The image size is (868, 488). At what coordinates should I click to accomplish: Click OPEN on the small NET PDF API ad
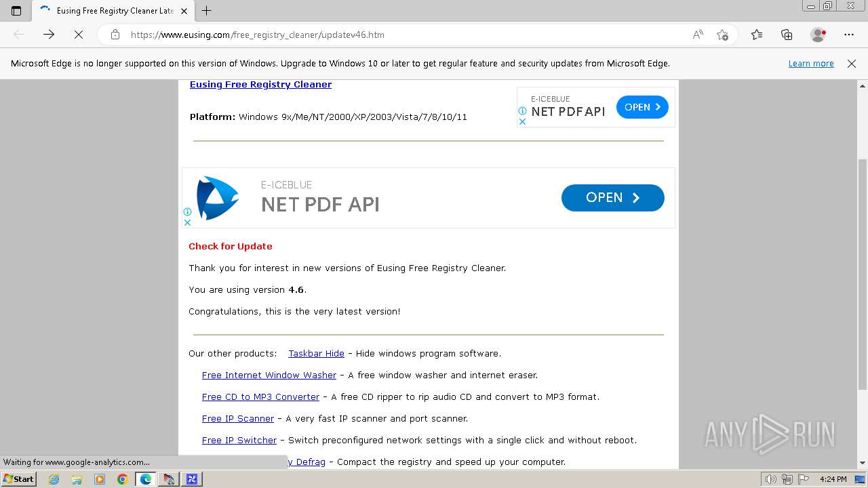tap(642, 107)
